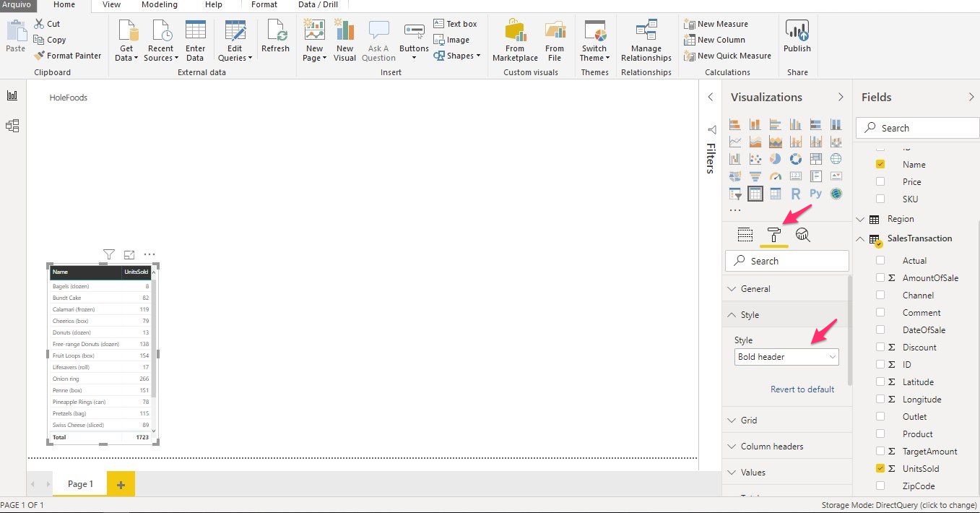
Task: Enable the Discount field checkbox
Action: [880, 347]
